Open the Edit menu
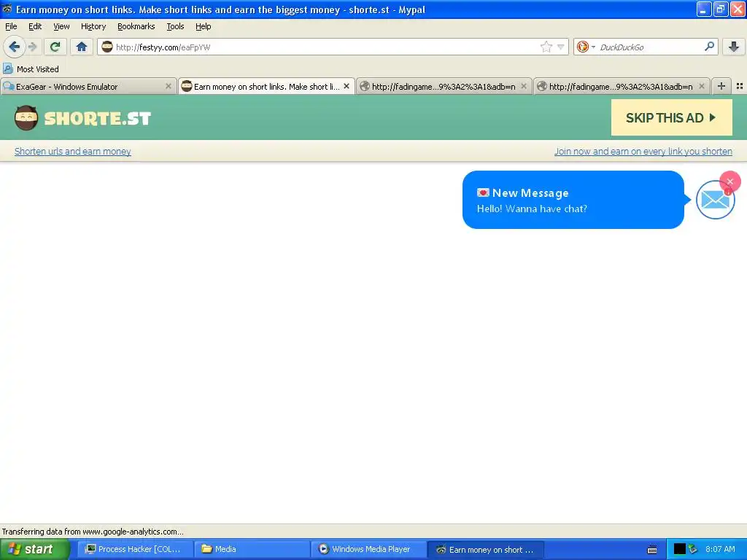747x560 pixels. [35, 26]
